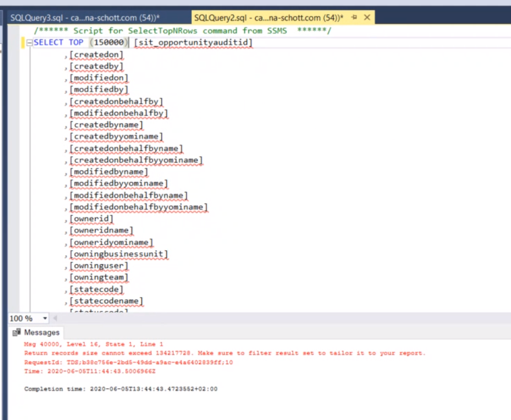This screenshot has height=420, width=511.
Task: Close the SQLQuery2.sql tab
Action: pyautogui.click(x=367, y=17)
